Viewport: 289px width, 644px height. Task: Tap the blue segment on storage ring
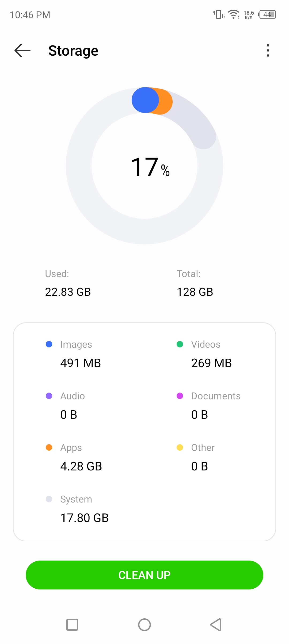[145, 100]
